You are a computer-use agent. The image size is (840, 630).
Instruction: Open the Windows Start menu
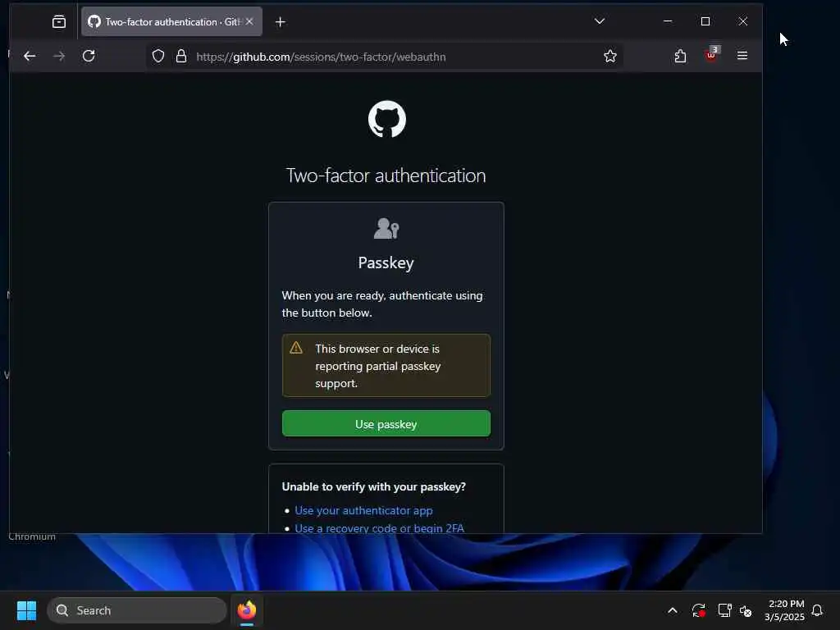pyautogui.click(x=26, y=610)
